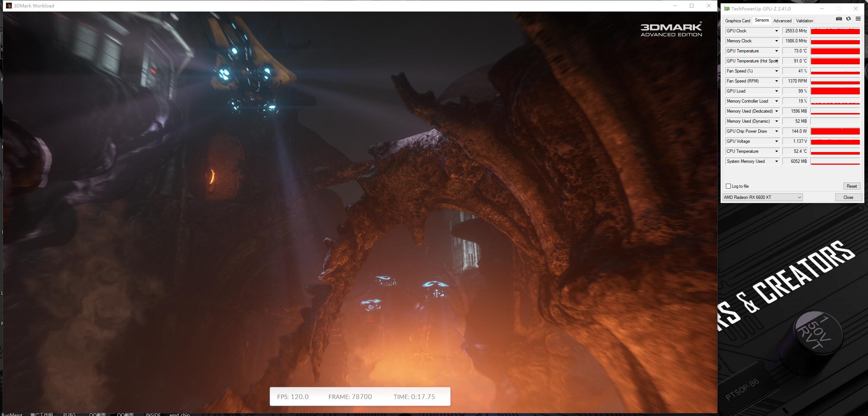Click the Memory Used (Dynamic) graph

point(835,121)
